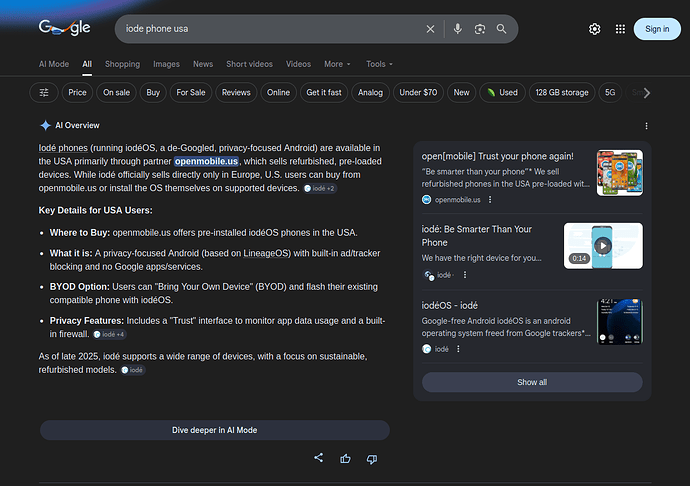Give AI Overview a thumbs up
690x486 pixels.
coord(346,458)
